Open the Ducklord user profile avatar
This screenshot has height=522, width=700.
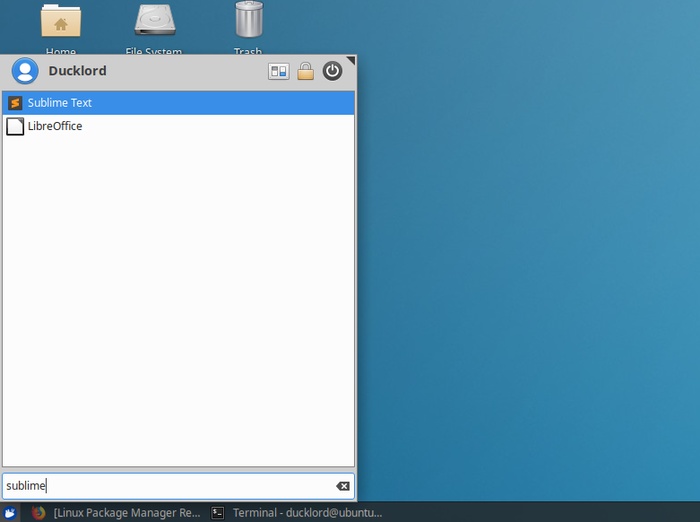click(25, 71)
